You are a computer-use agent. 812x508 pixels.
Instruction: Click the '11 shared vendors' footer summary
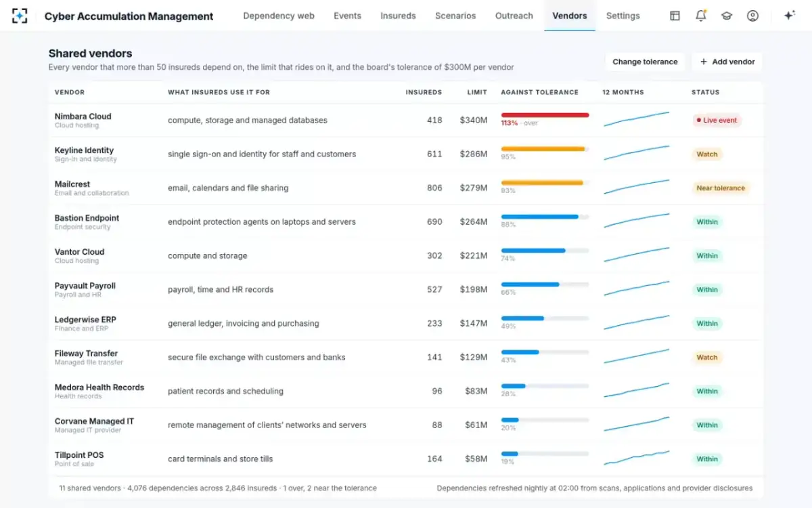click(218, 488)
